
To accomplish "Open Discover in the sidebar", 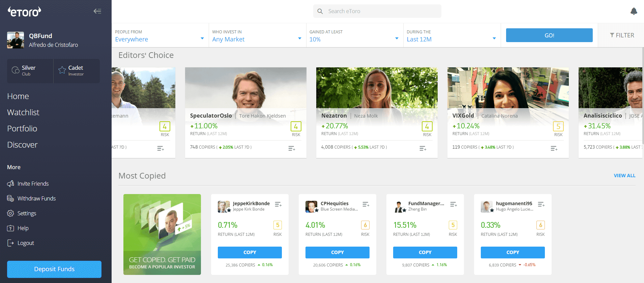I will [22, 145].
